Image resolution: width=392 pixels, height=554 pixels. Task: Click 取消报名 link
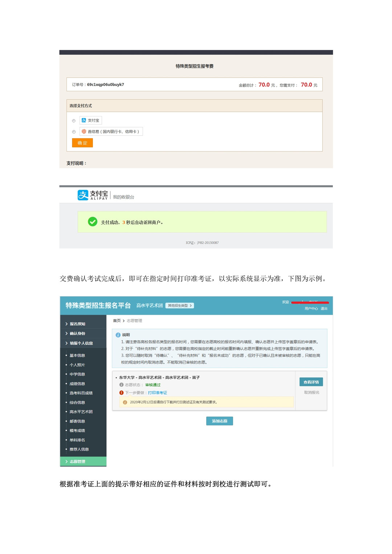(311, 393)
